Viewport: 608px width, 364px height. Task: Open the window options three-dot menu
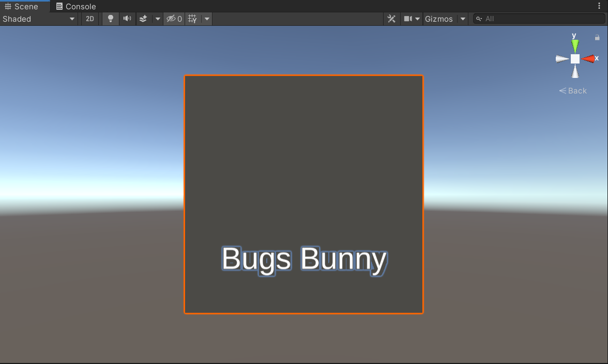click(x=599, y=6)
